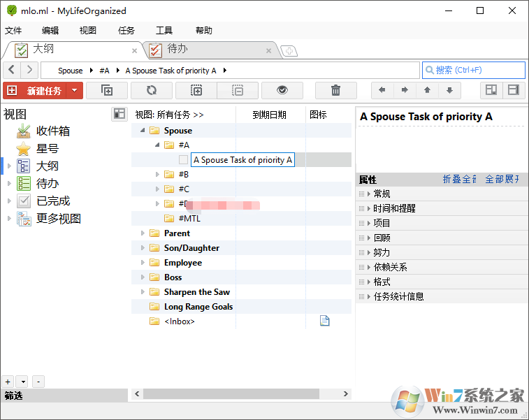This screenshot has height=420, width=529.
Task: Click the trash delete icon
Action: 335,90
